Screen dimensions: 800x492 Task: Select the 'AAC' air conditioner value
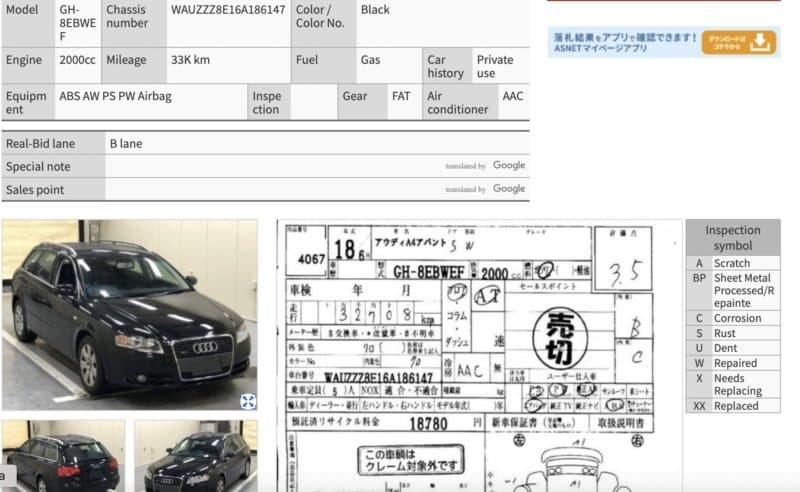tap(513, 96)
